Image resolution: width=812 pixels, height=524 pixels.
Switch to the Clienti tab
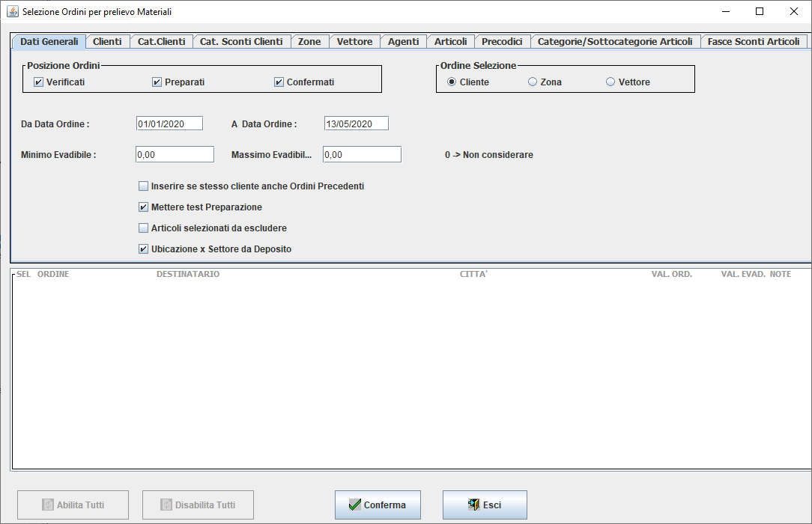click(107, 42)
